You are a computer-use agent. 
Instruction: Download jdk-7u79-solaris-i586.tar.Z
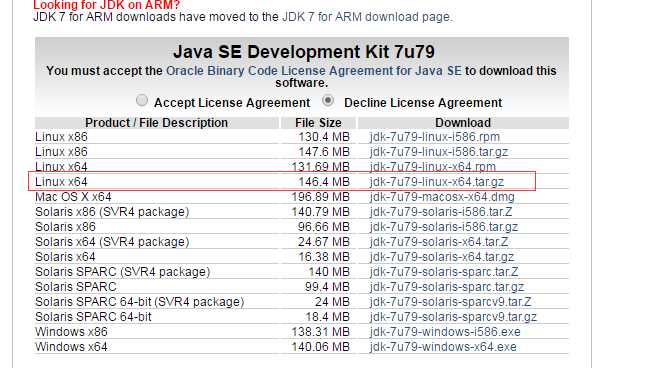coord(441,212)
